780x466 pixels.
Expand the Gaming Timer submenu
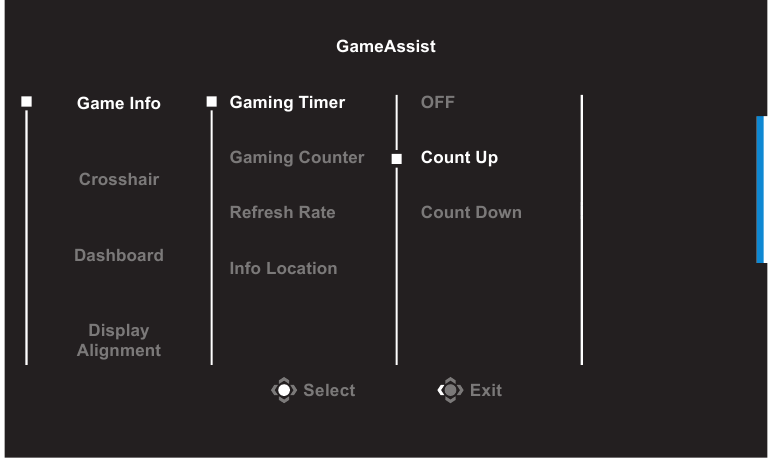point(287,102)
